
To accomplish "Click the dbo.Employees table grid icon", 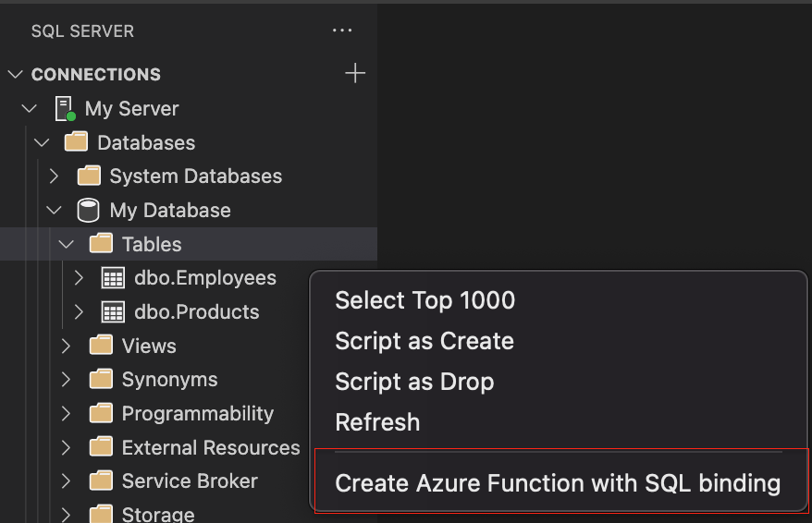I will [113, 278].
